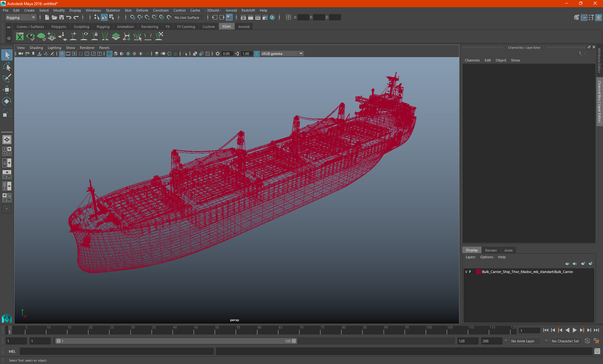Toggle viewport grid display icon
The image size is (603, 364).
pos(62,54)
